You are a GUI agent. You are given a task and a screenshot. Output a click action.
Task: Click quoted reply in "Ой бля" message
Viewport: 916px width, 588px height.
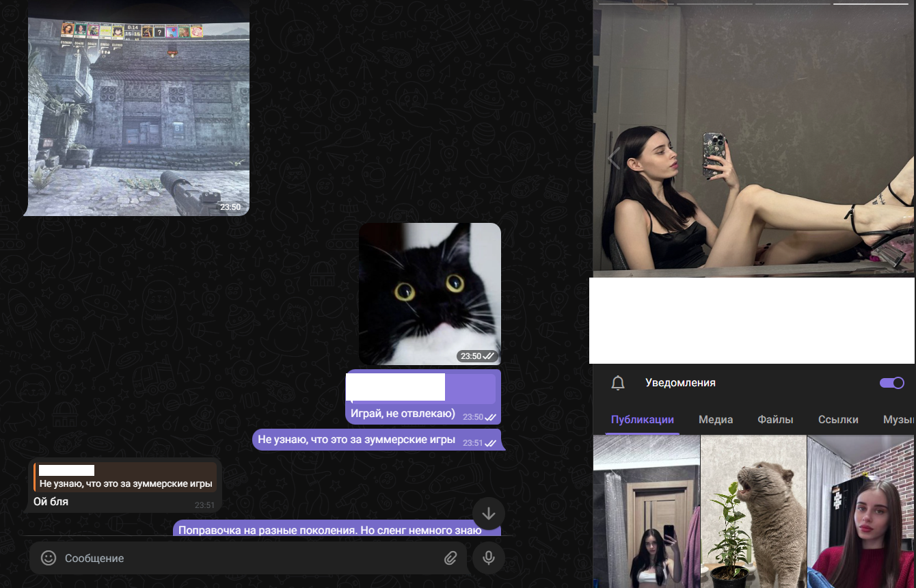(x=125, y=477)
